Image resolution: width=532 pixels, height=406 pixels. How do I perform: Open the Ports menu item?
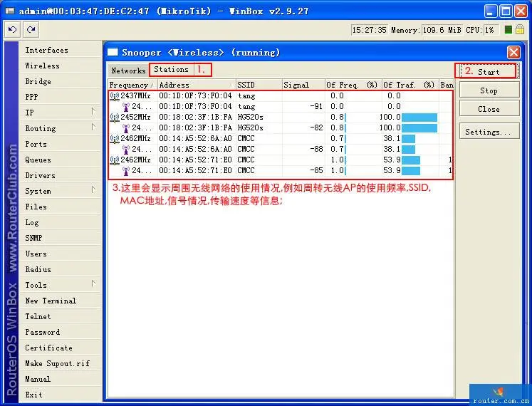coord(60,144)
